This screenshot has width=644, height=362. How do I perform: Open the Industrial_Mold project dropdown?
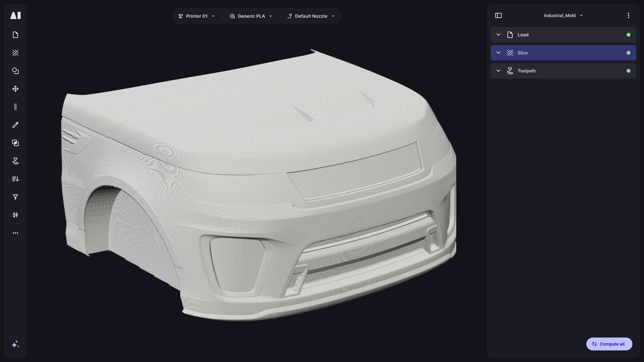click(x=563, y=15)
